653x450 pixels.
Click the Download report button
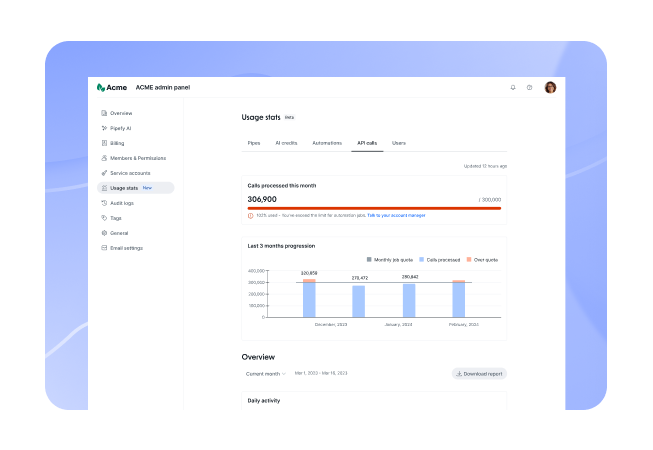tap(479, 374)
